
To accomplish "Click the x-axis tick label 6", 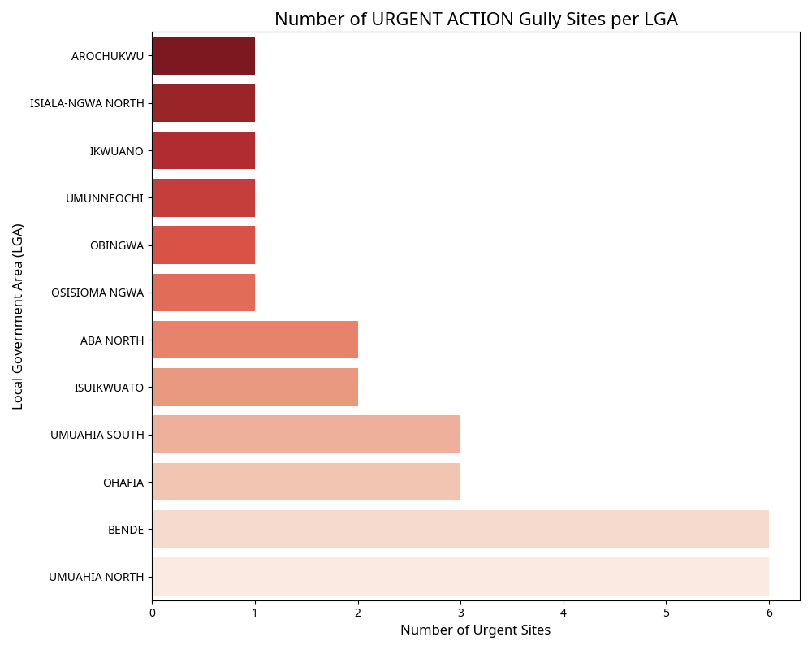I will pos(769,612).
